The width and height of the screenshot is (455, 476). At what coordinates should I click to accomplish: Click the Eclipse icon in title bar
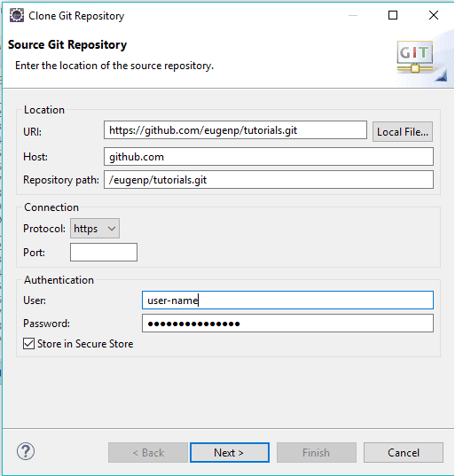click(17, 15)
